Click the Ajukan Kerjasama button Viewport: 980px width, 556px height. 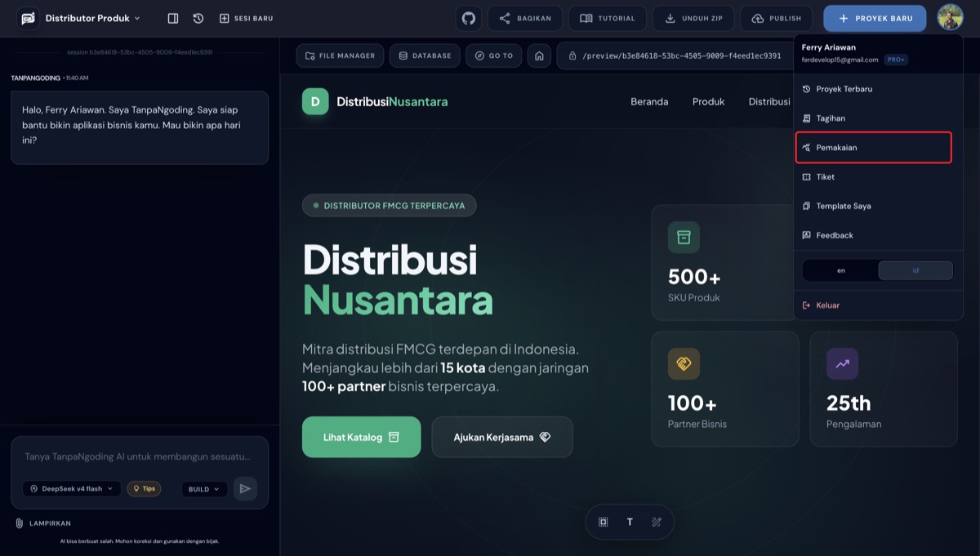point(502,437)
